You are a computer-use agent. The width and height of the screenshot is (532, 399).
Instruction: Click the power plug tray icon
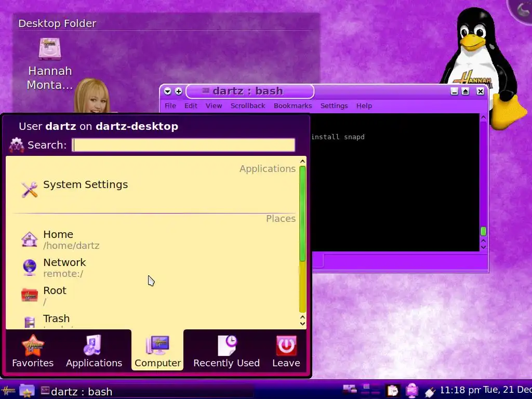click(x=430, y=392)
